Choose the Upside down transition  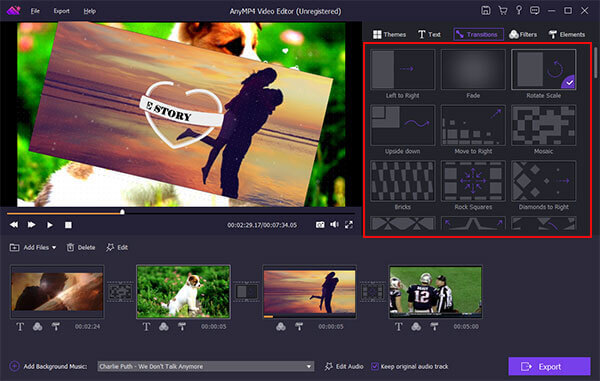[403, 125]
